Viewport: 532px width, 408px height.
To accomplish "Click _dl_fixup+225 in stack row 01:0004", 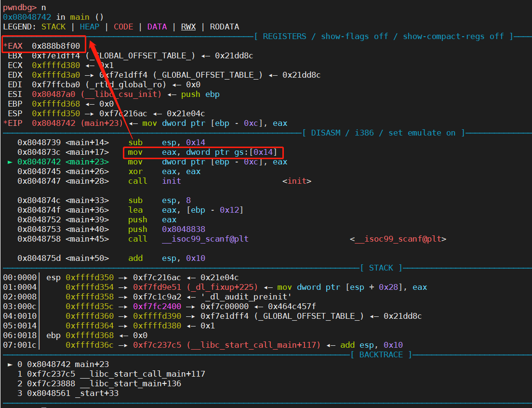I will [x=222, y=287].
